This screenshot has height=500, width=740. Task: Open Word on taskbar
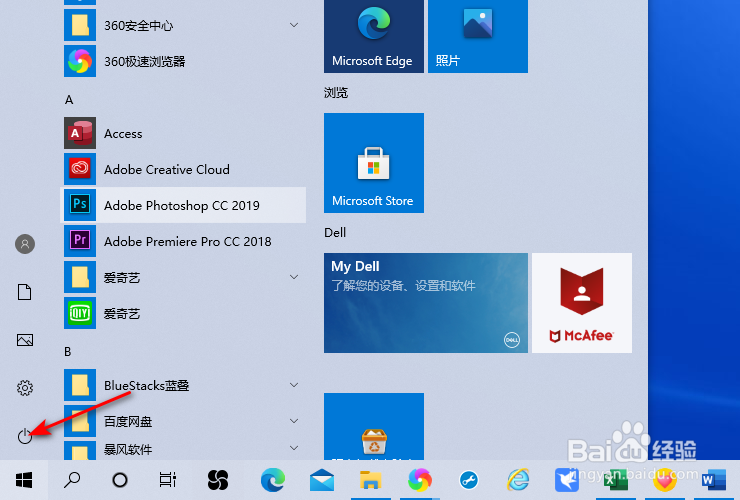pos(714,480)
